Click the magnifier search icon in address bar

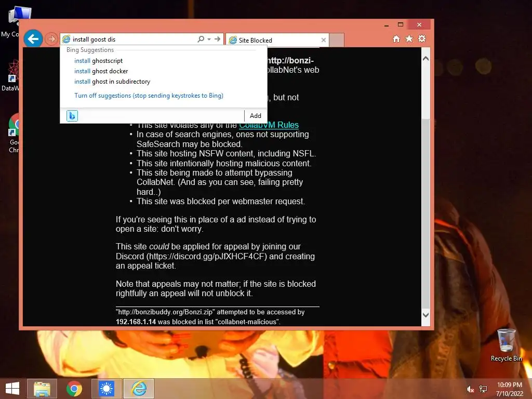(201, 39)
